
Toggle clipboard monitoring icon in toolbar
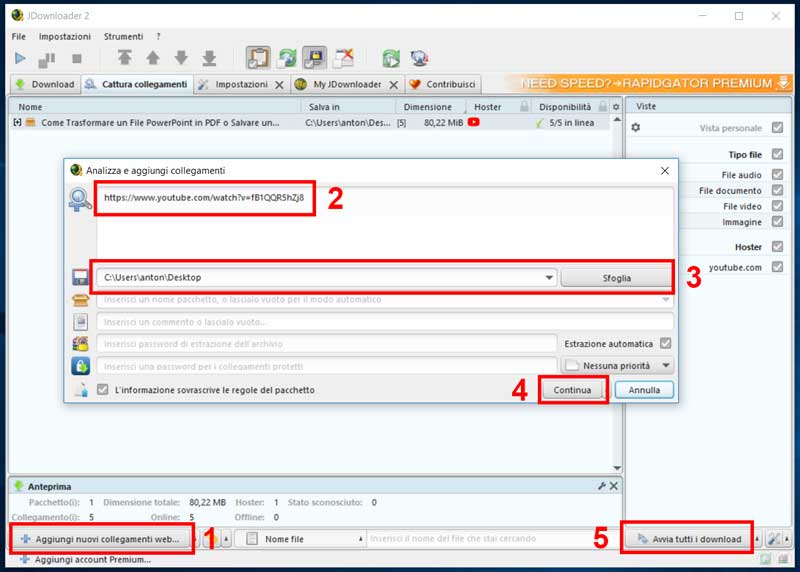pyautogui.click(x=258, y=58)
